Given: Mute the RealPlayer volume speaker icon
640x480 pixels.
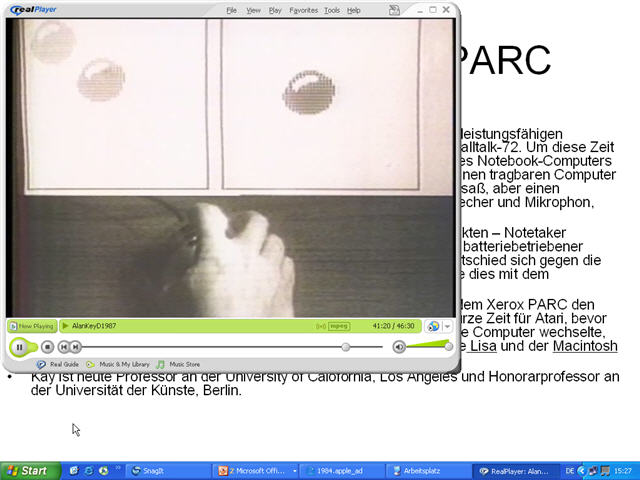Looking at the screenshot, I should point(399,347).
